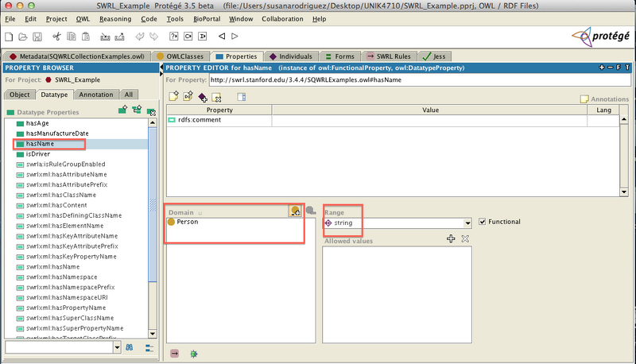Click the second annotation note icon
This screenshot has width=636, height=364.
[188, 96]
